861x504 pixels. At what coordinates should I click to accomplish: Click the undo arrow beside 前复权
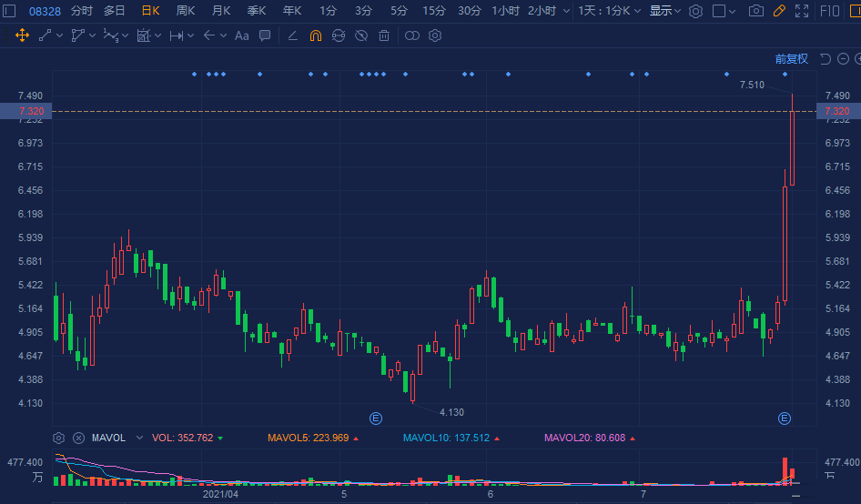pyautogui.click(x=826, y=59)
